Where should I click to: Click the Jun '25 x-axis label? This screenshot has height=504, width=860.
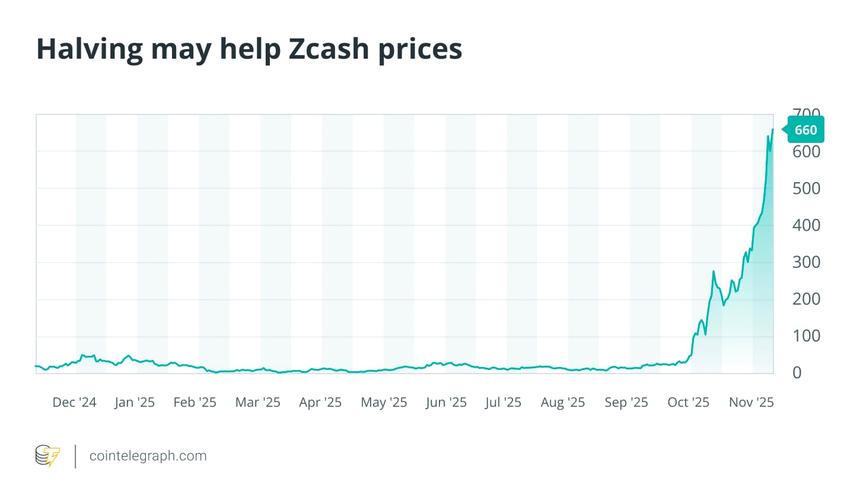(446, 402)
